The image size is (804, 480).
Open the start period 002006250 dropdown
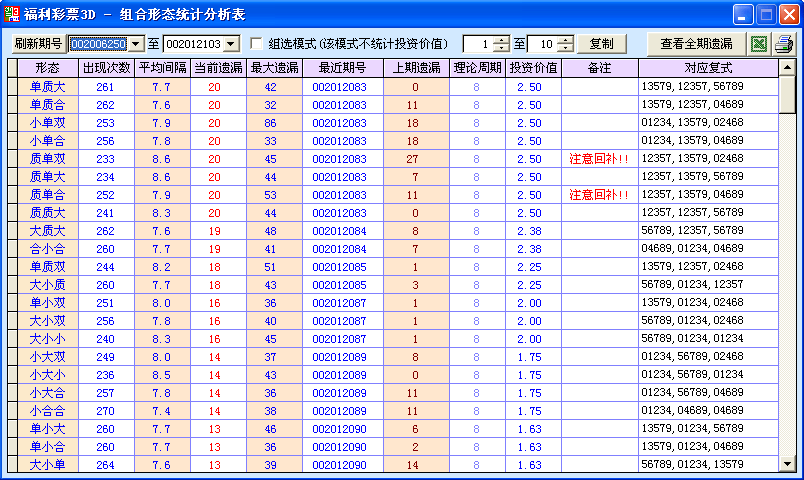[136, 44]
